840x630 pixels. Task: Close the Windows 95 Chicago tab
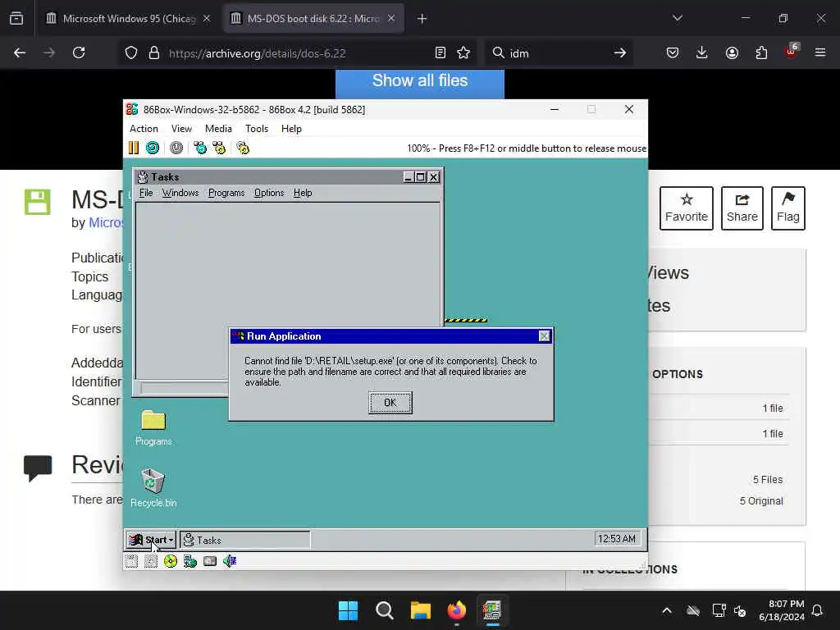(207, 19)
